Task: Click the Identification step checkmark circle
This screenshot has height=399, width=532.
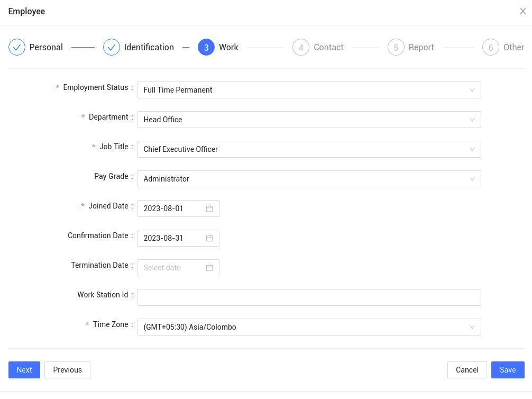Action: coord(112,47)
